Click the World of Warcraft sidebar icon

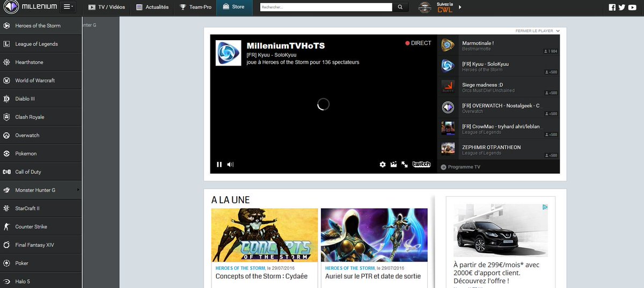click(x=6, y=80)
